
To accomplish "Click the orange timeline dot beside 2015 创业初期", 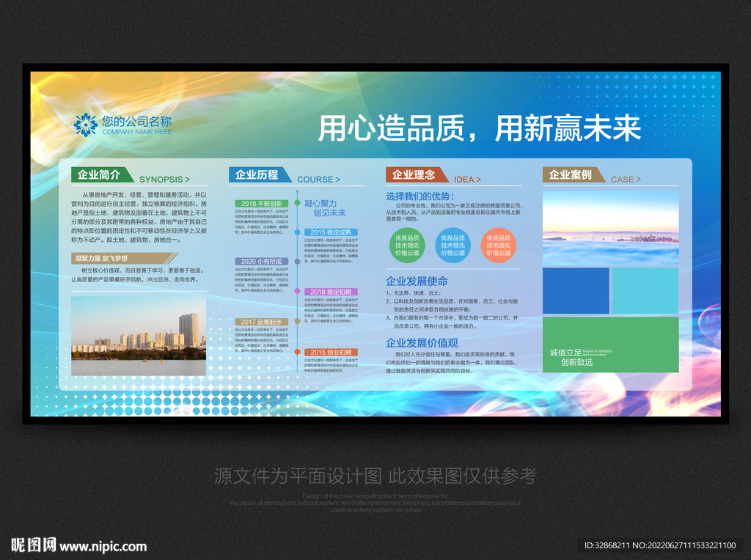I will point(298,352).
